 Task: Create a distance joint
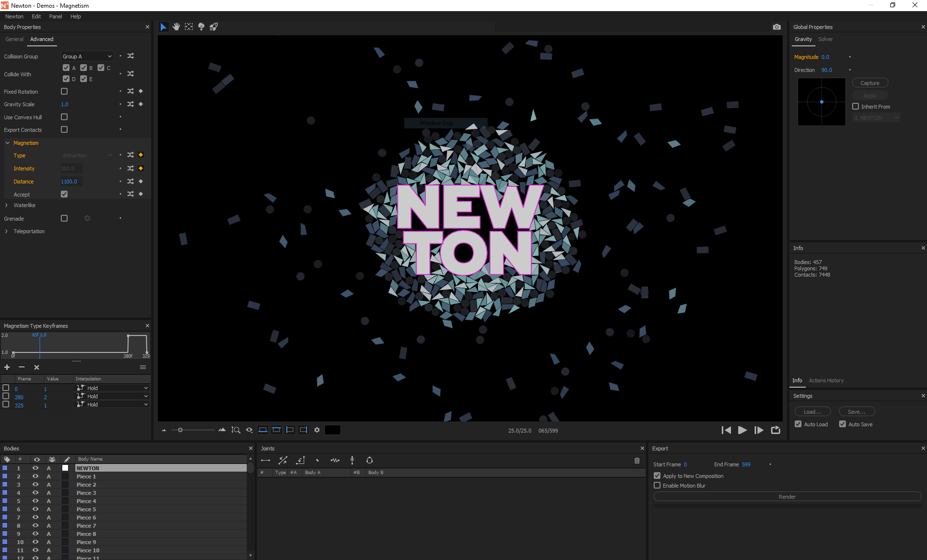[x=266, y=461]
